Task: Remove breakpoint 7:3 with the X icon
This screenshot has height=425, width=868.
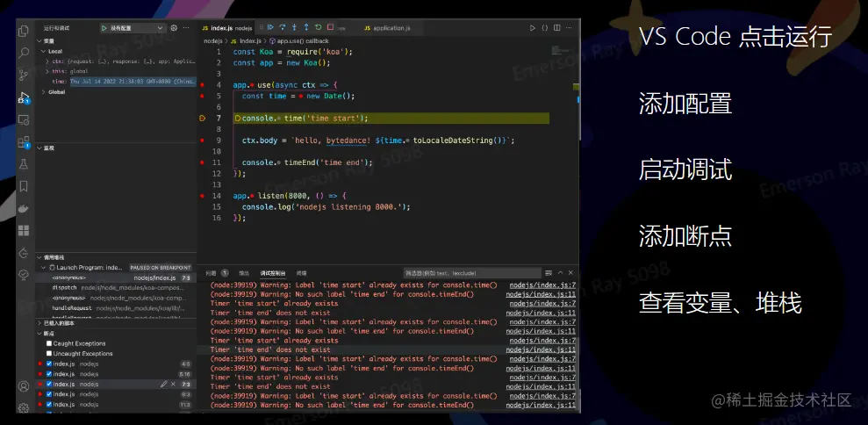Action: click(x=173, y=384)
